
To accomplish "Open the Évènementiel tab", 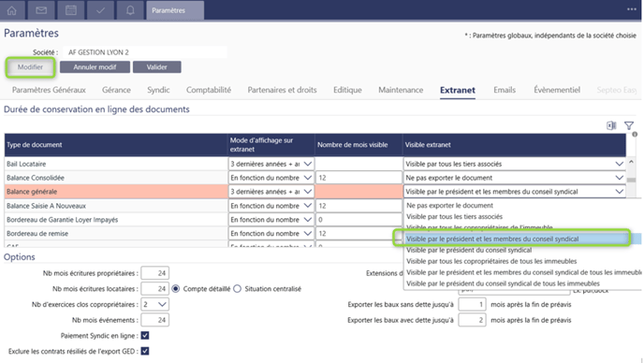I will click(x=557, y=90).
